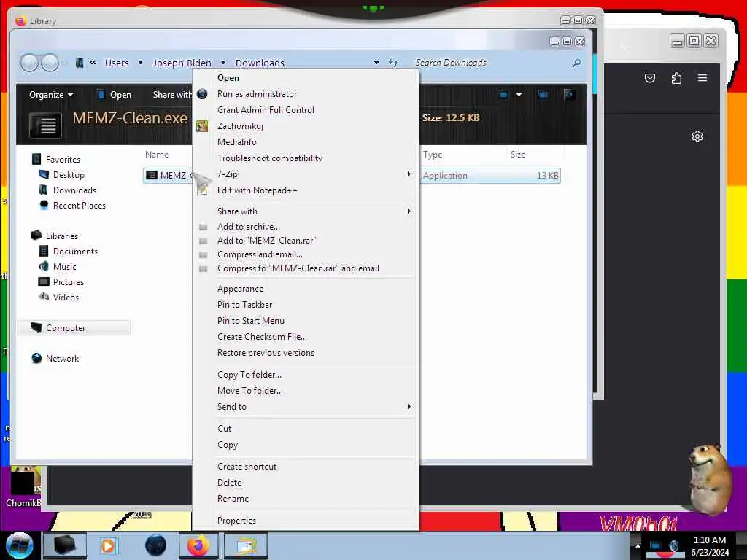Open the Firefox extensions puzzle icon
The image size is (747, 560).
tap(676, 78)
